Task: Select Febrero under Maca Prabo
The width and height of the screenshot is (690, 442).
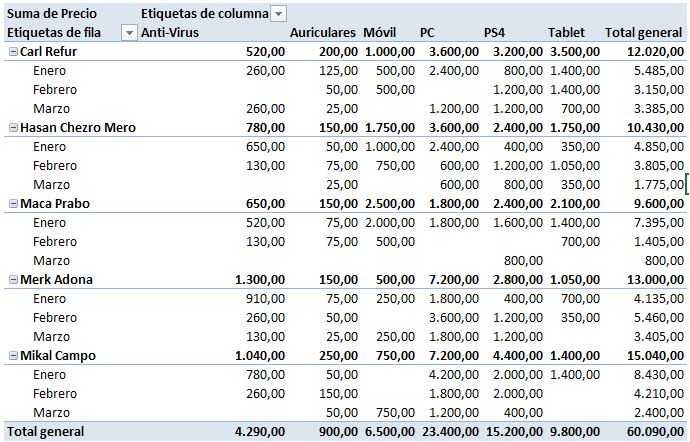Action: point(55,242)
